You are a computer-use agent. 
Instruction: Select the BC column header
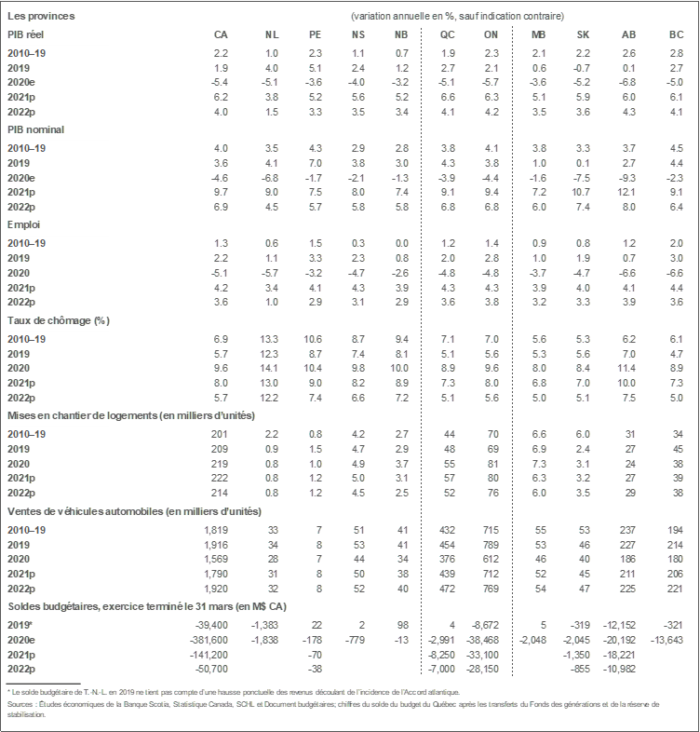(676, 34)
